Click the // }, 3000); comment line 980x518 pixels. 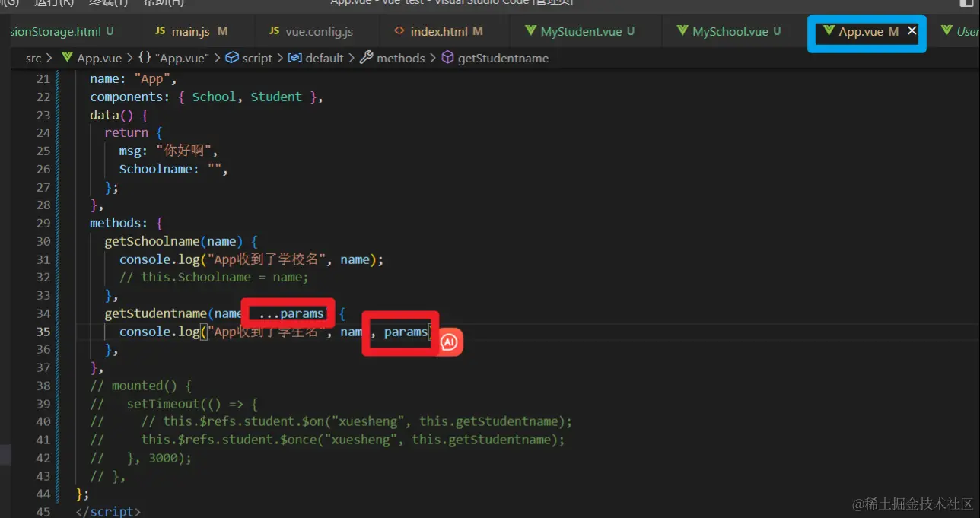tap(141, 458)
